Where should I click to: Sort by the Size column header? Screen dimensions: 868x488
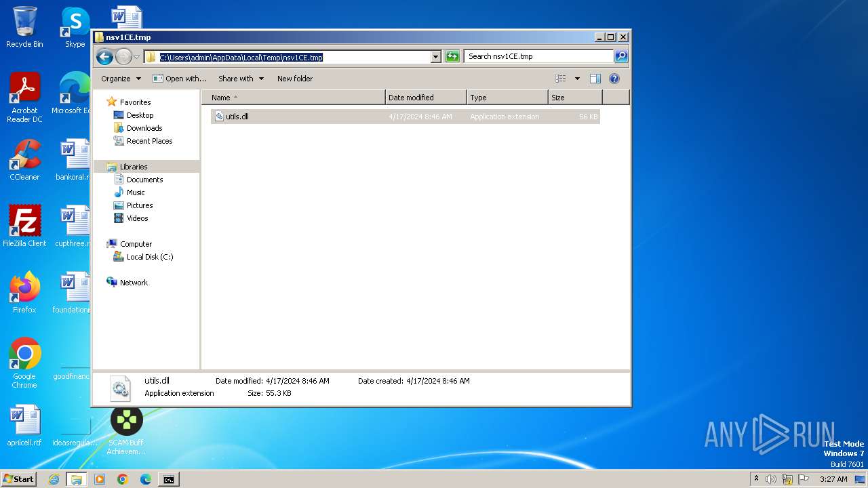click(x=575, y=98)
